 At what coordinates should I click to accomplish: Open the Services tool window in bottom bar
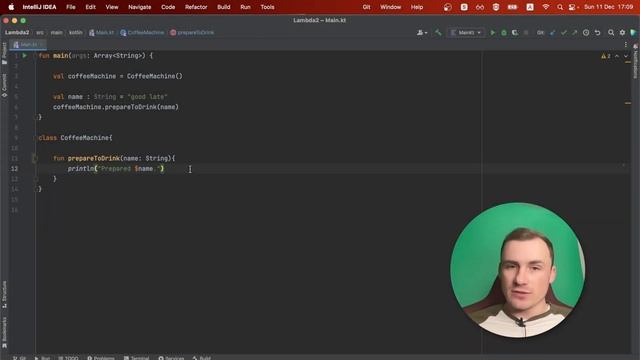[x=171, y=358]
